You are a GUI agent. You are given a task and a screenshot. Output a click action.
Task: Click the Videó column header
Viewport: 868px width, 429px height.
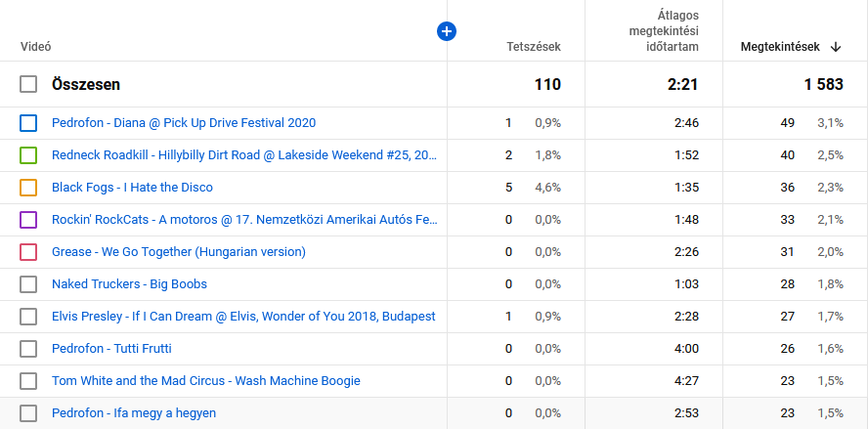pos(35,46)
